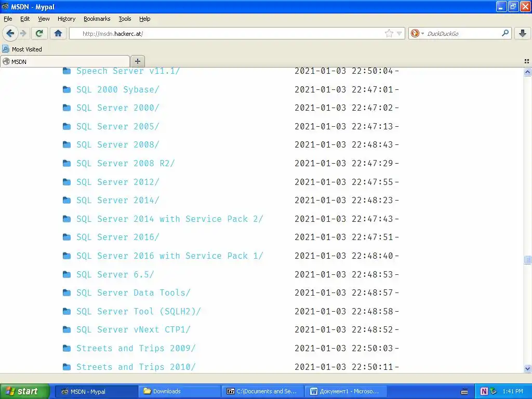Open the Help menu

[x=145, y=19]
